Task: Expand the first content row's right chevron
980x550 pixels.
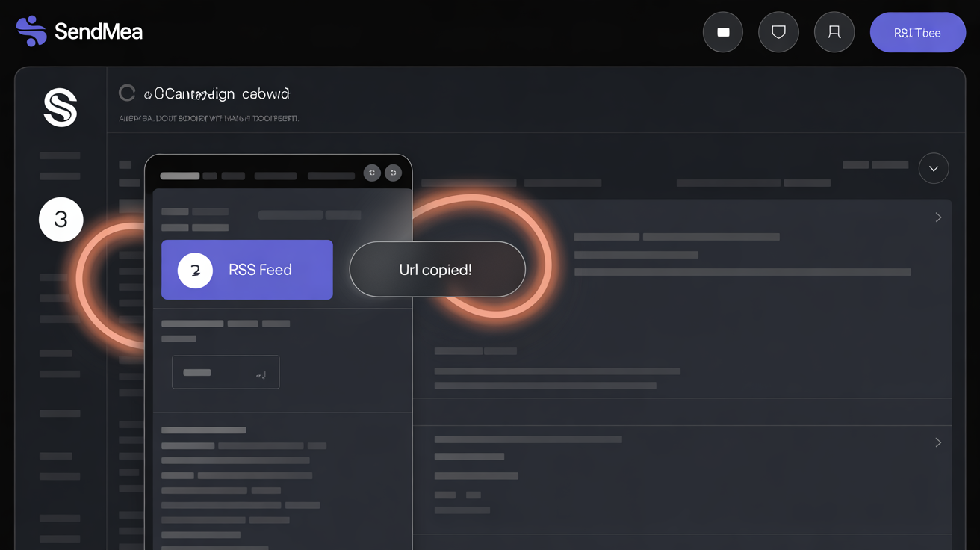Action: (938, 217)
